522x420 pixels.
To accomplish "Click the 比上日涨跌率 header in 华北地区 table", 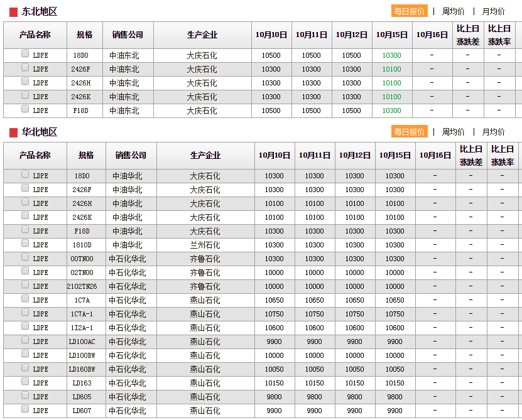I will (503, 156).
